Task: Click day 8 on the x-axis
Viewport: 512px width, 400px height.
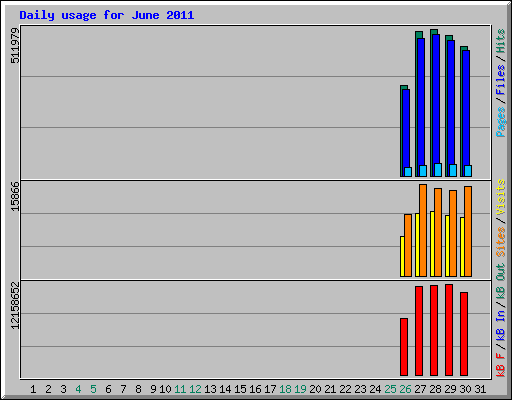Action: 138,389
